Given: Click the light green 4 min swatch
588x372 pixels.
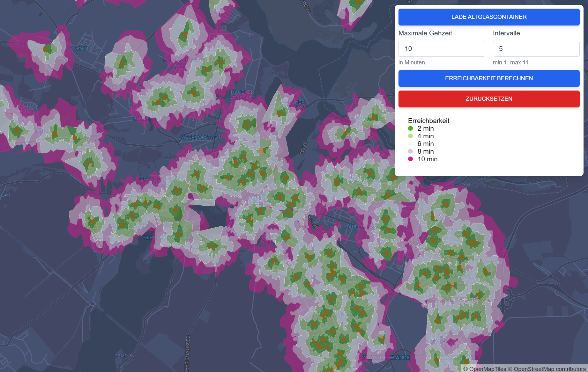Looking at the screenshot, I should tap(411, 136).
